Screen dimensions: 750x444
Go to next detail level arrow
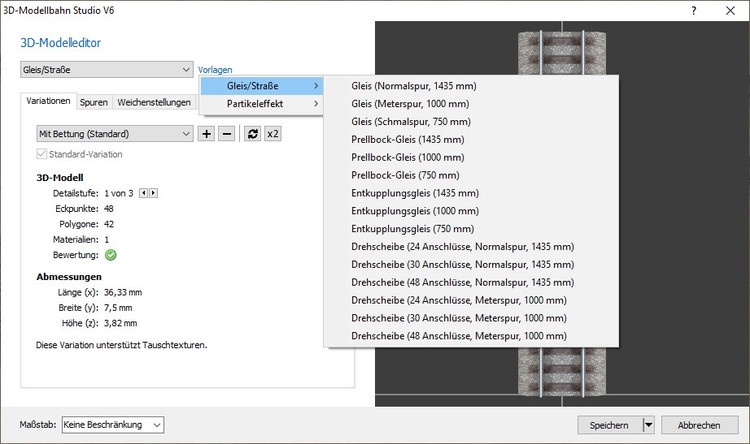(x=153, y=193)
